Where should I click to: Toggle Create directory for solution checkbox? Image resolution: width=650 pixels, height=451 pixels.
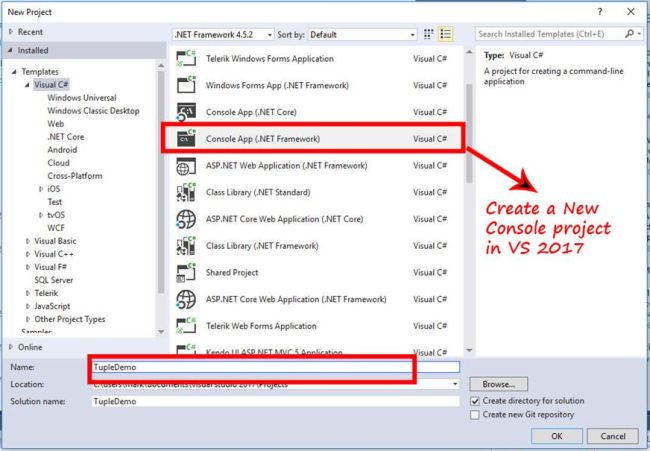tap(475, 401)
